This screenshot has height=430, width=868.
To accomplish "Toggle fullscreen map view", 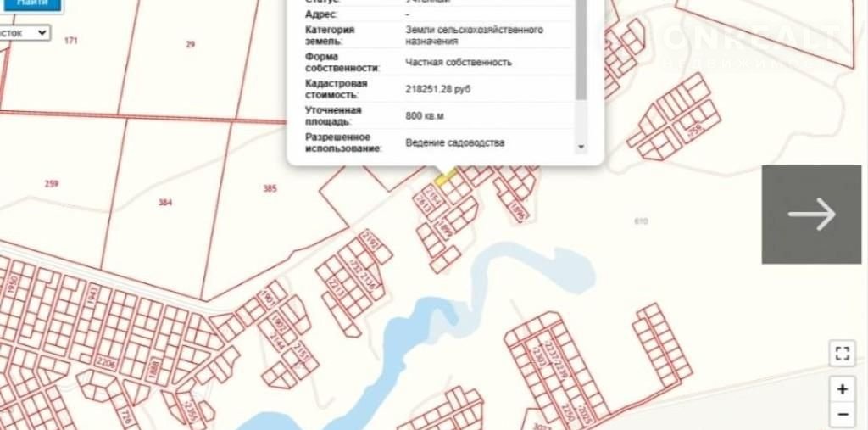I will pyautogui.click(x=842, y=353).
